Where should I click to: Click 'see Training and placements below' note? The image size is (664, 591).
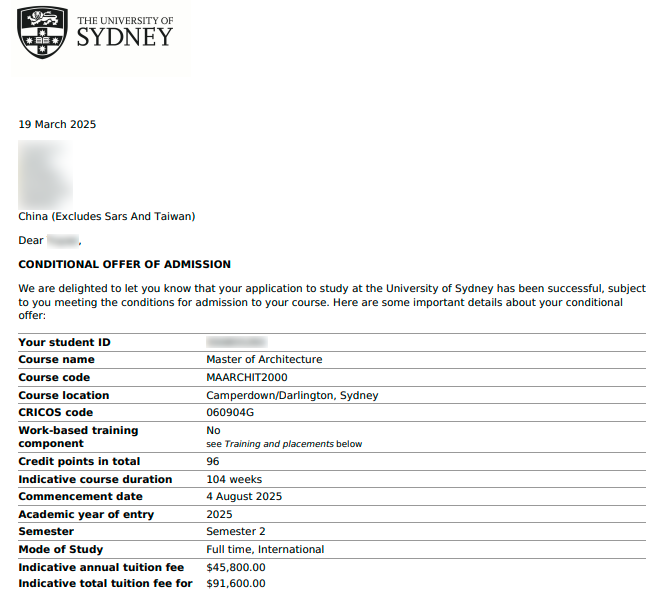point(284,444)
